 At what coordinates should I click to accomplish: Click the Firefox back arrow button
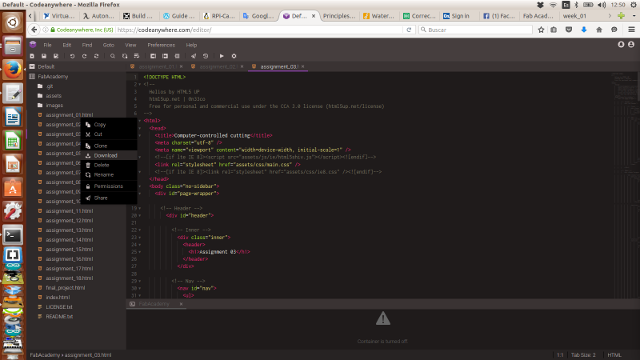point(34,30)
